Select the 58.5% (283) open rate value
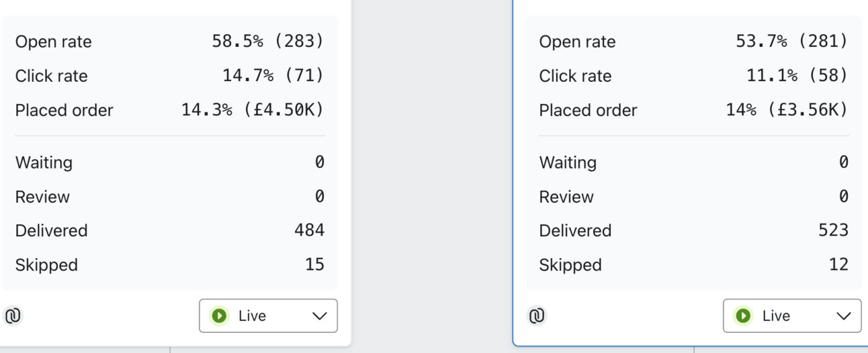This screenshot has height=353, width=868. pyautogui.click(x=267, y=42)
